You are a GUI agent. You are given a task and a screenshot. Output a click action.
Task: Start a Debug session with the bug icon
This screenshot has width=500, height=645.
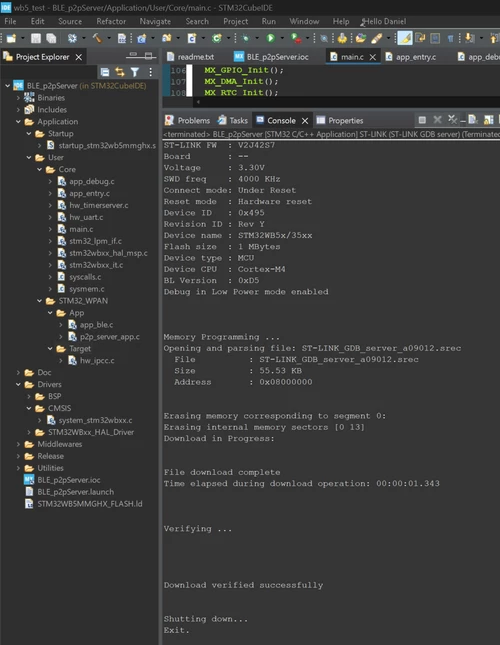(246, 38)
